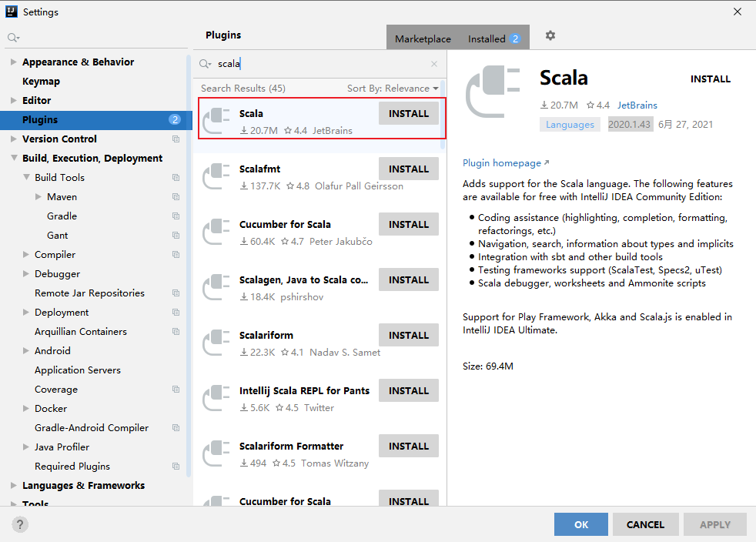
Task: Expand the Android node
Action: click(26, 350)
